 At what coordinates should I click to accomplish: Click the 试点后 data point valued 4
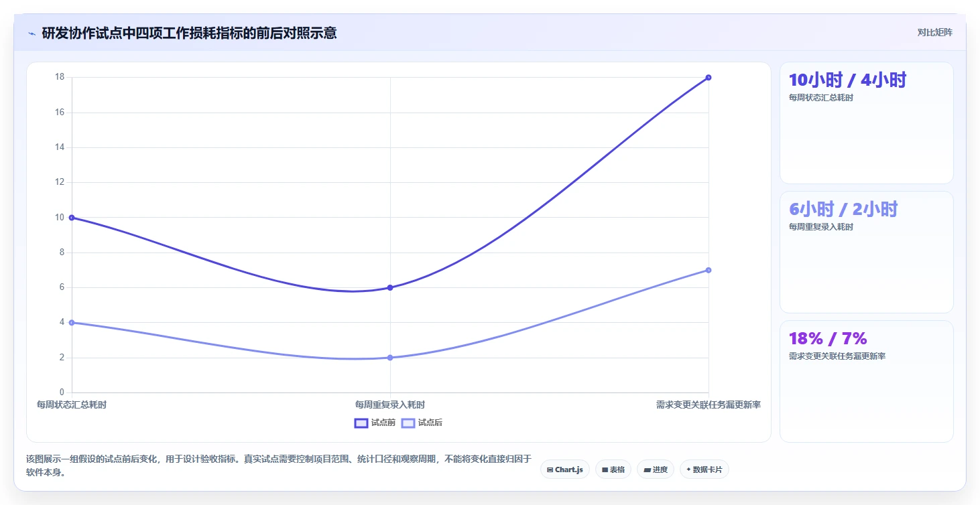[x=72, y=322]
